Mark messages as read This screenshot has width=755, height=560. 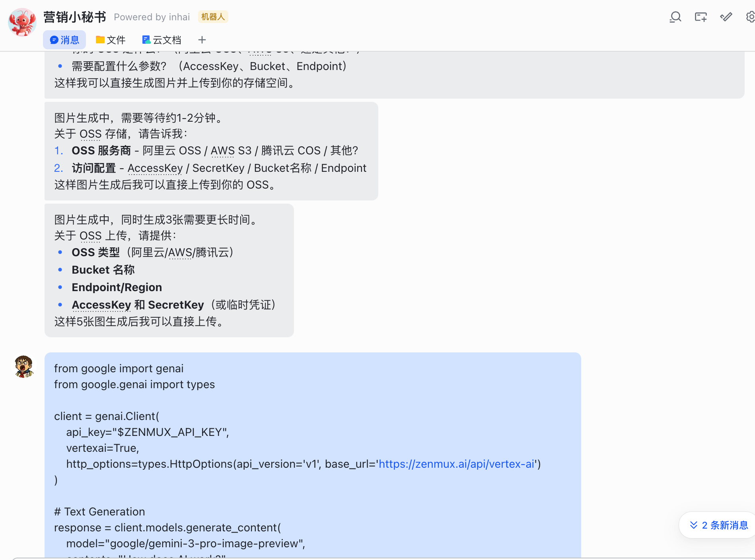[726, 17]
